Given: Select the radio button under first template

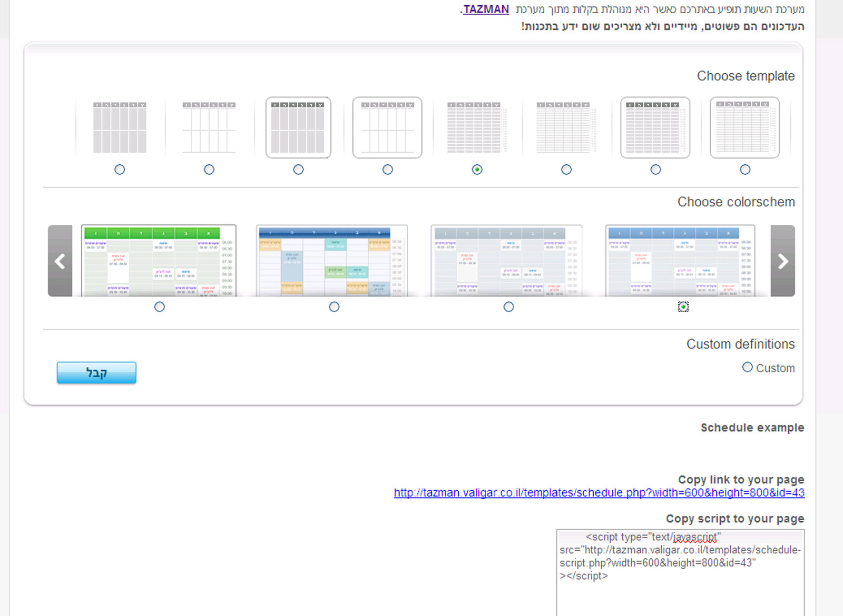Looking at the screenshot, I should click(120, 170).
